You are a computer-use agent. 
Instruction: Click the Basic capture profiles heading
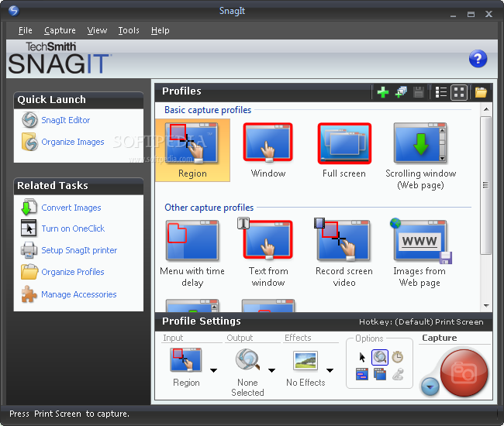pyautogui.click(x=208, y=110)
